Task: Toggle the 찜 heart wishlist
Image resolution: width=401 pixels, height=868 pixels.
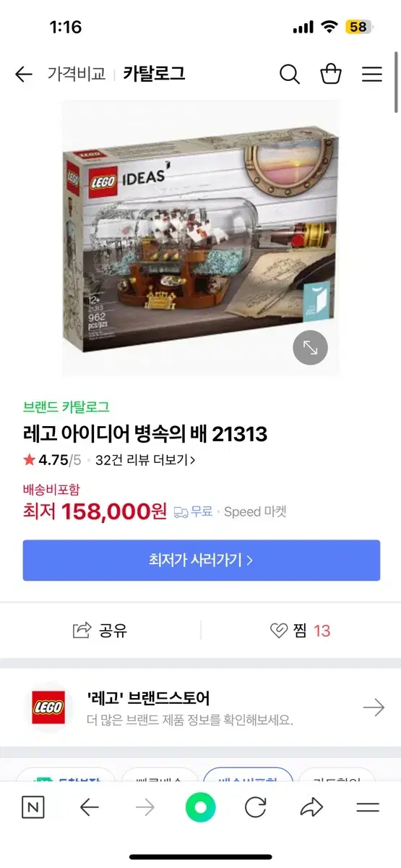Action: (x=300, y=631)
